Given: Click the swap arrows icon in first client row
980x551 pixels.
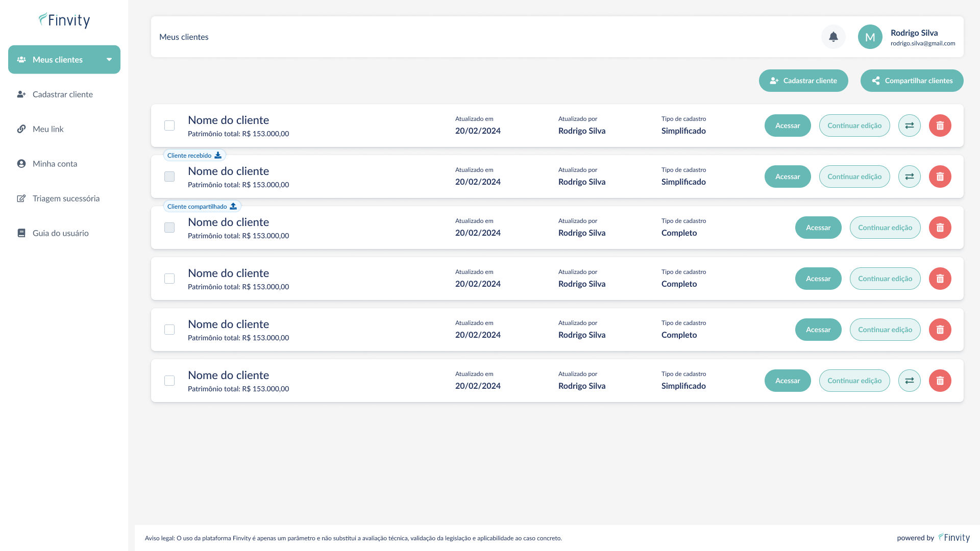Looking at the screenshot, I should (909, 126).
